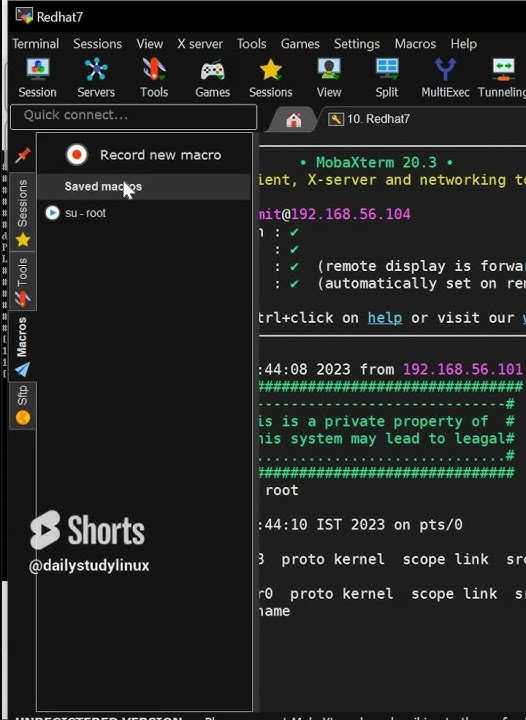Image resolution: width=526 pixels, height=720 pixels.
Task: Open the Sessions sidebar tab
Action: click(x=22, y=212)
